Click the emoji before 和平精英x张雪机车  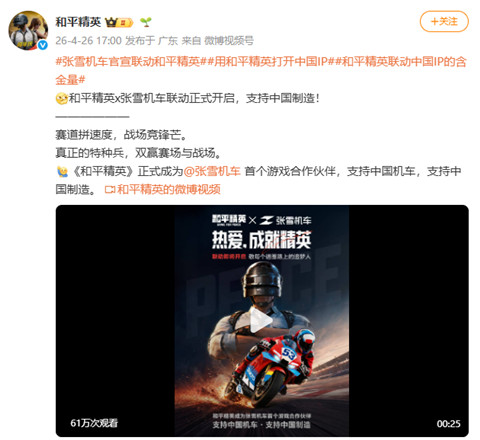coord(62,99)
